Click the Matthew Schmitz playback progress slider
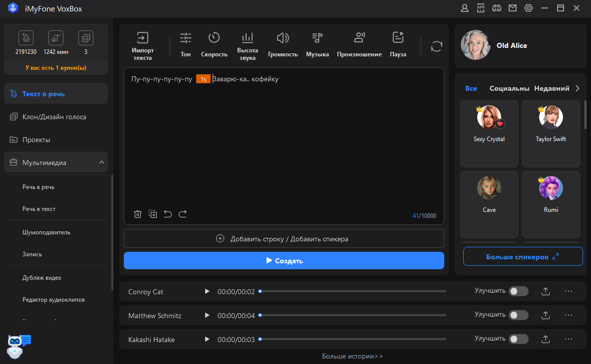The width and height of the screenshot is (591, 364). [352, 315]
